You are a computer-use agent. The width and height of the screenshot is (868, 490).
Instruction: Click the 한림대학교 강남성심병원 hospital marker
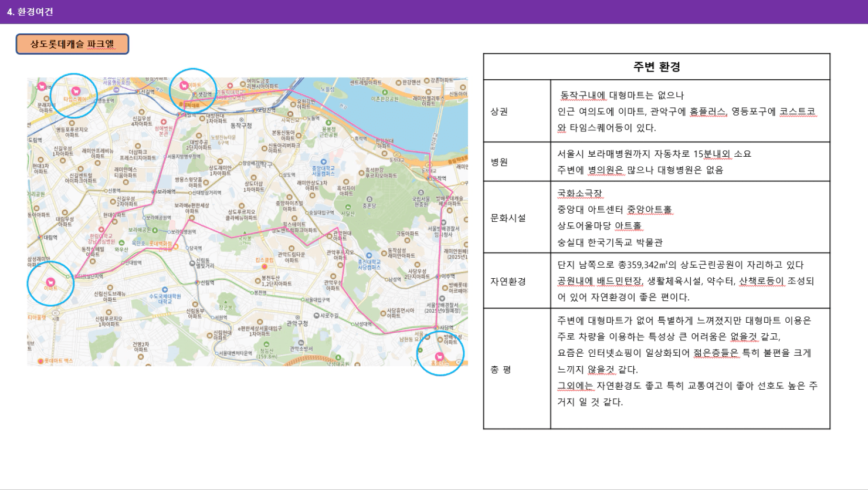pyautogui.click(x=101, y=230)
